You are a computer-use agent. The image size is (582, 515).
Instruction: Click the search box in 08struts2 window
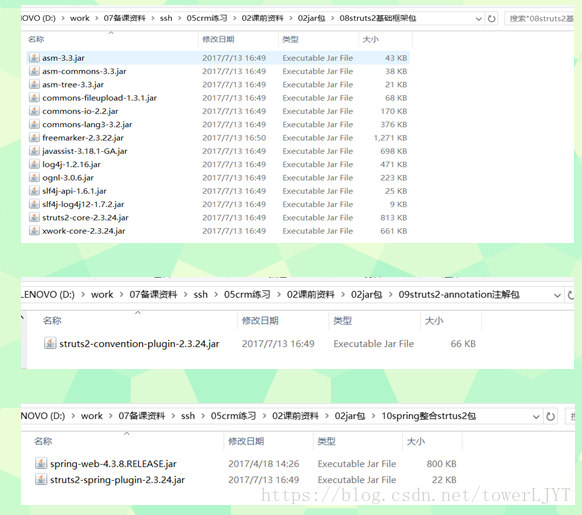pyautogui.click(x=539, y=19)
